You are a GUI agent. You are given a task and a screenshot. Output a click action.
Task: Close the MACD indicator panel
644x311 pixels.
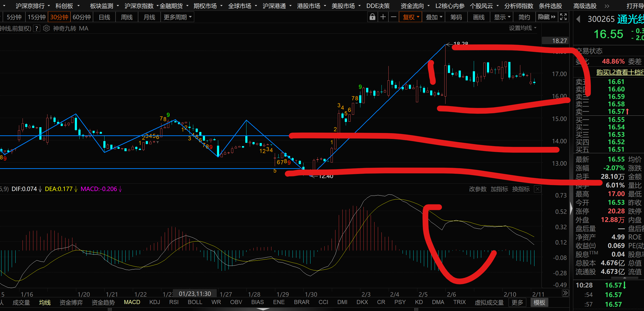click(537, 189)
